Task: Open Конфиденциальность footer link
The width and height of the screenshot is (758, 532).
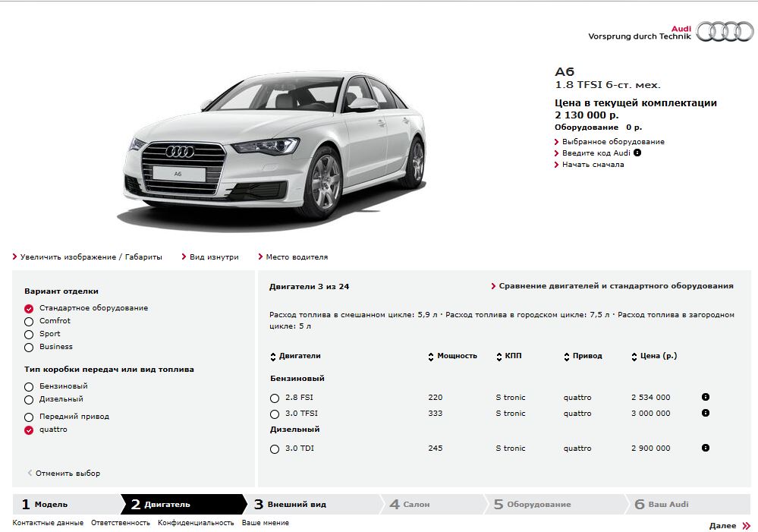Action: pyautogui.click(x=196, y=523)
